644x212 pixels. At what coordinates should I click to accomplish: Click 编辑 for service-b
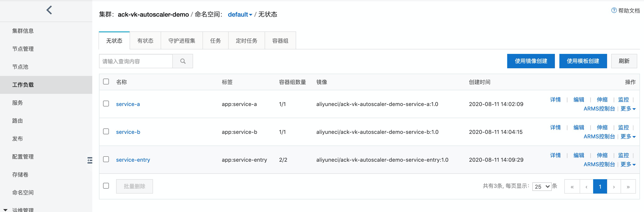[579, 128]
